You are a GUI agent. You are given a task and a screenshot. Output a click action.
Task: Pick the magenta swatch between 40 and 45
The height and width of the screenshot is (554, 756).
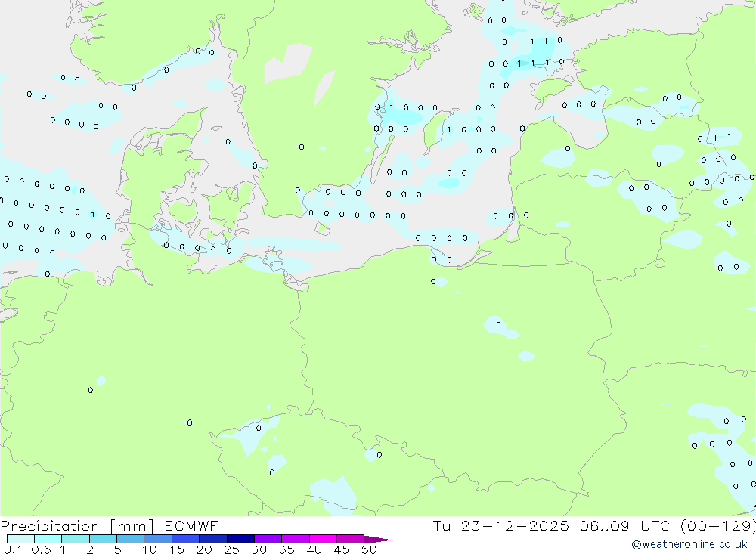coord(323,539)
